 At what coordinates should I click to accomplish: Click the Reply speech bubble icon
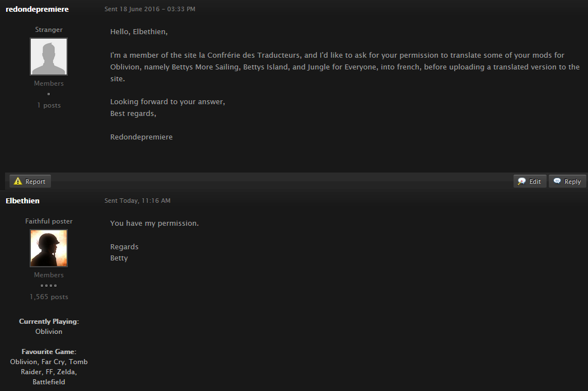[557, 181]
